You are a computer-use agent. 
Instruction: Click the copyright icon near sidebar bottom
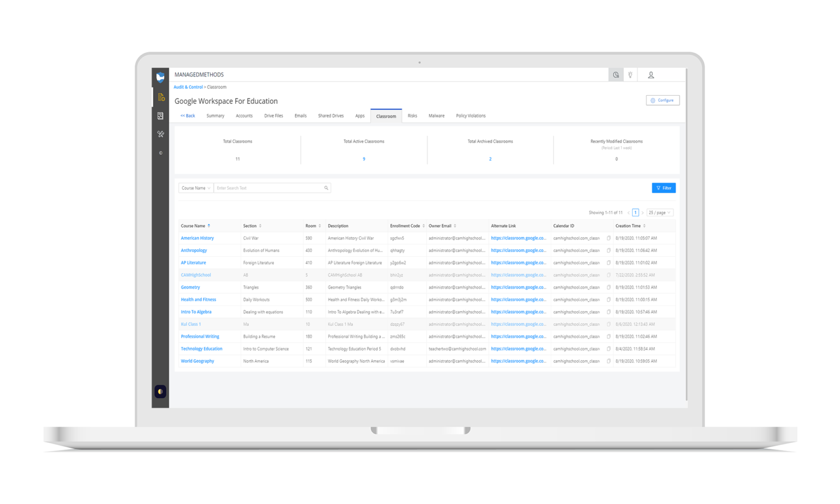[160, 153]
